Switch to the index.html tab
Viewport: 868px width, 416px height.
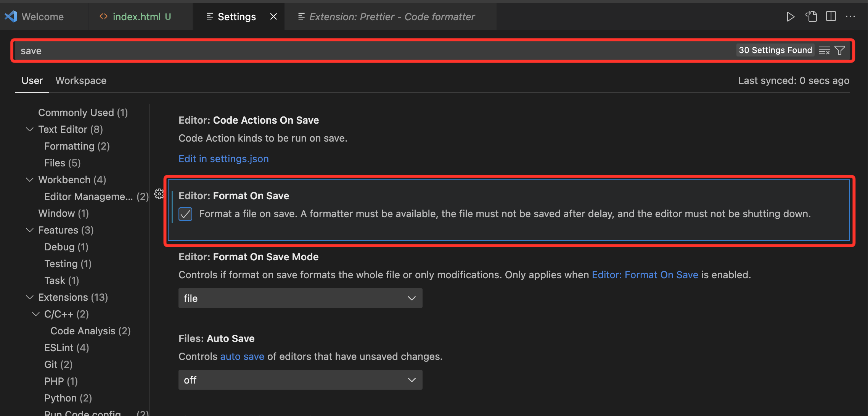[136, 16]
